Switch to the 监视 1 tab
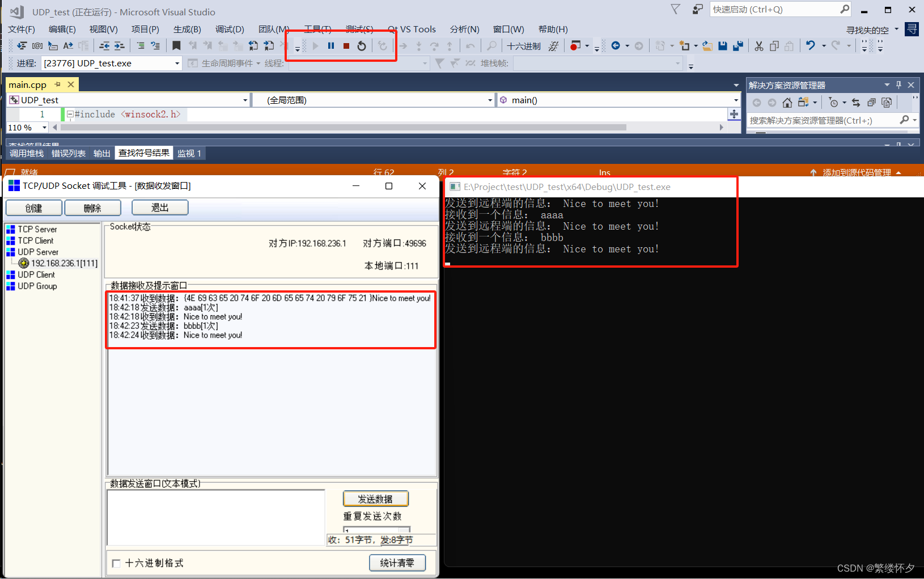 click(x=189, y=154)
